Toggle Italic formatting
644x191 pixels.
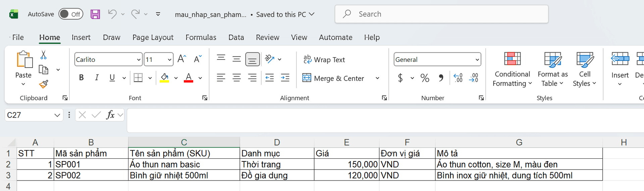coord(97,78)
